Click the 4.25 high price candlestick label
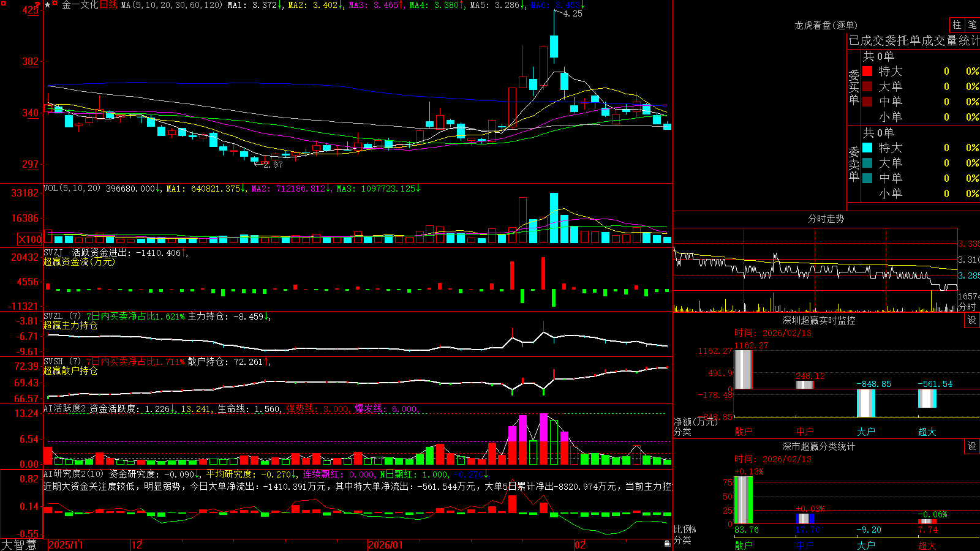 coord(573,13)
